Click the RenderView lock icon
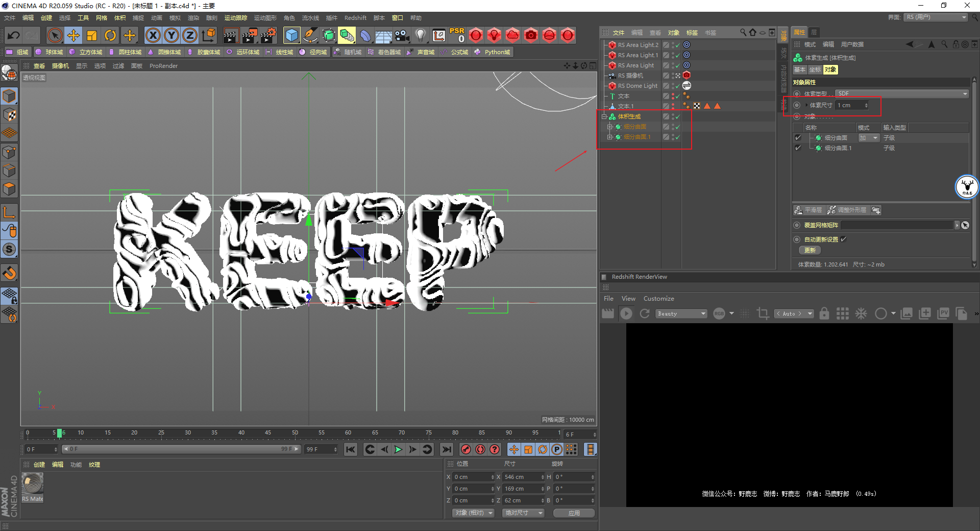 824,313
